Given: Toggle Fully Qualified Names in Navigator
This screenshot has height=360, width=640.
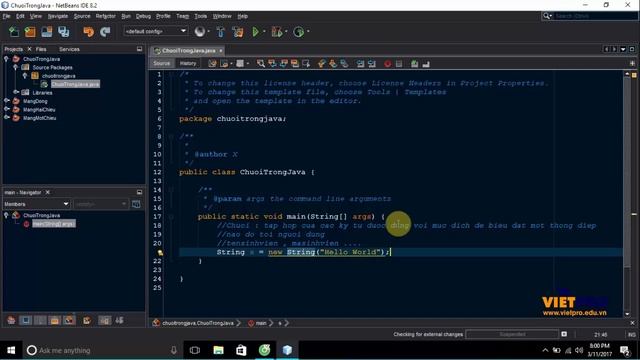Looking at the screenshot, I should point(87,320).
